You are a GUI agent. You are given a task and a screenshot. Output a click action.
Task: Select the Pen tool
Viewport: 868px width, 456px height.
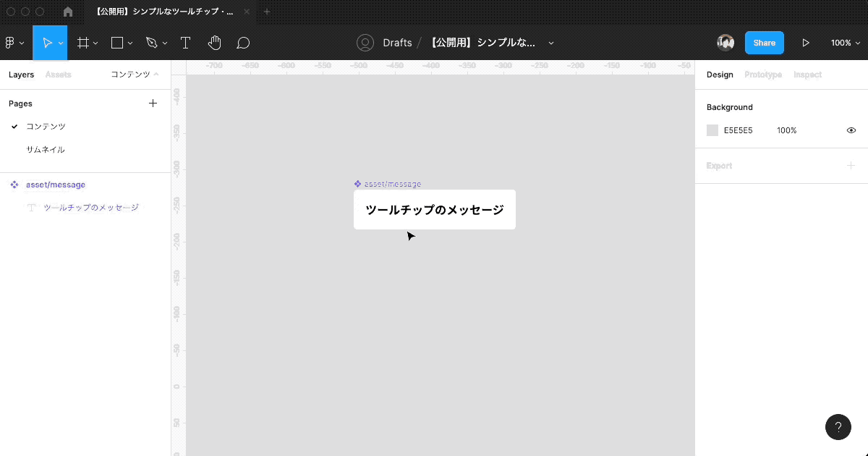click(150, 43)
